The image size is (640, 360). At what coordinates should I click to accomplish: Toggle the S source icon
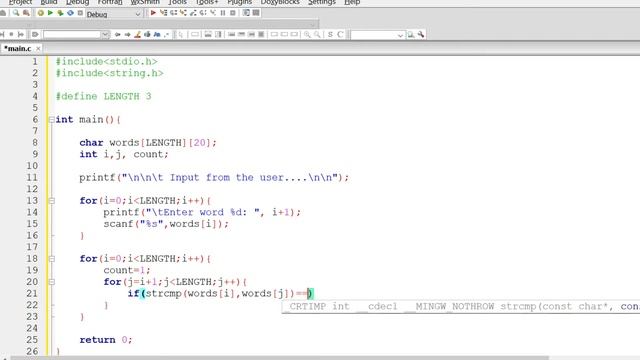click(330, 35)
